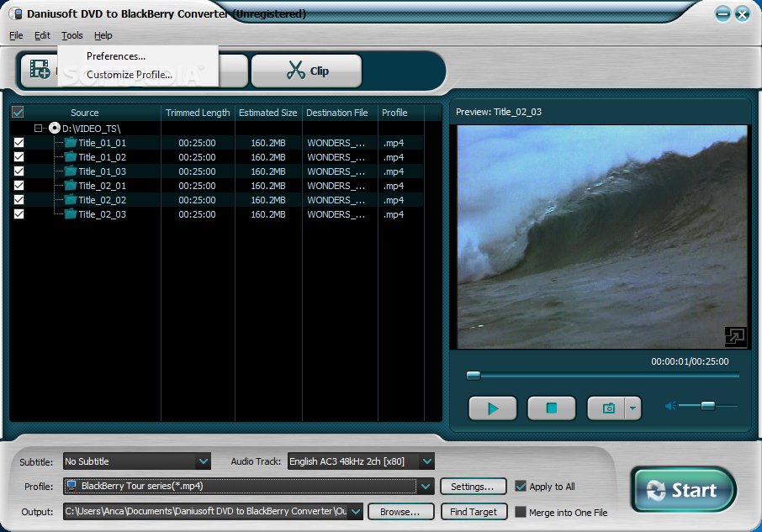Uncheck Title_01_01 checkbox
Viewport: 762px width, 532px height.
(19, 143)
